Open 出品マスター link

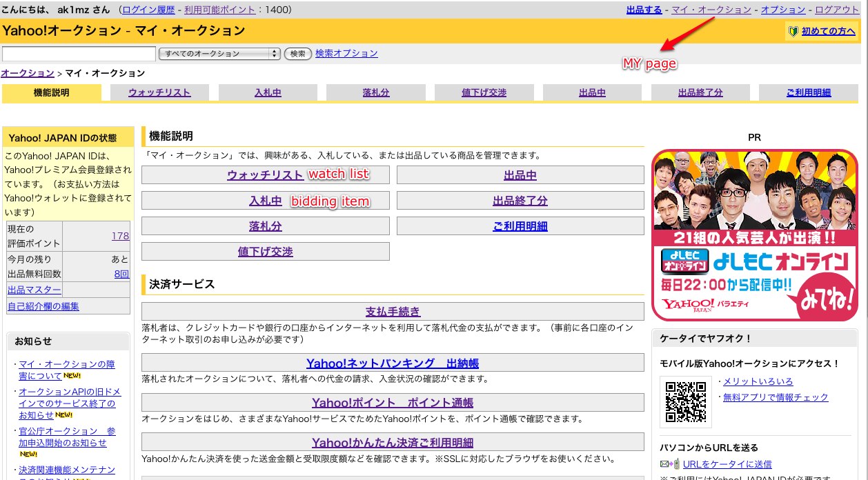tap(34, 290)
